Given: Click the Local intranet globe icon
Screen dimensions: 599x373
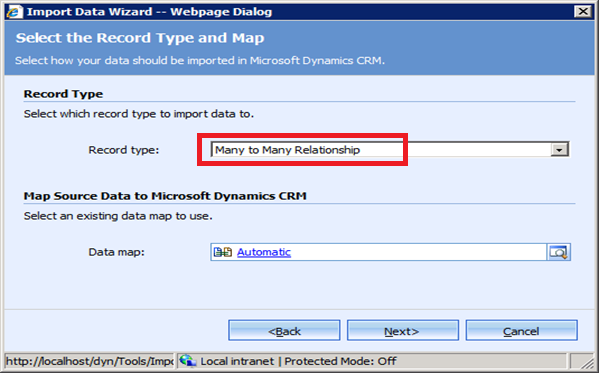Looking at the screenshot, I should [188, 361].
